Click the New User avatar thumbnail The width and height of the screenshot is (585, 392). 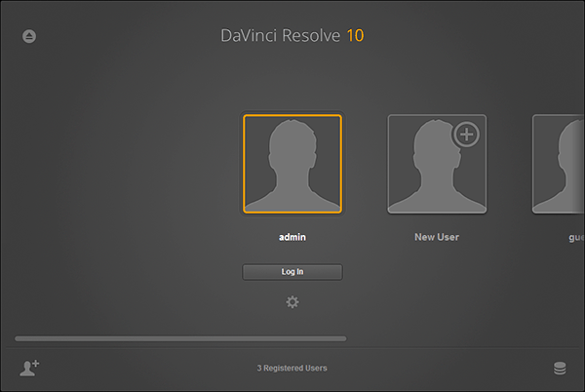[x=437, y=164]
